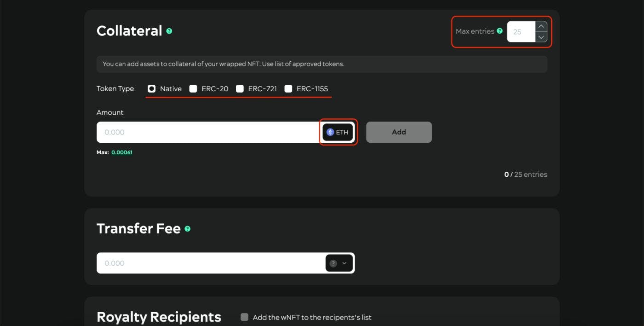
Task: Click the collateral Amount input field
Action: point(208,132)
